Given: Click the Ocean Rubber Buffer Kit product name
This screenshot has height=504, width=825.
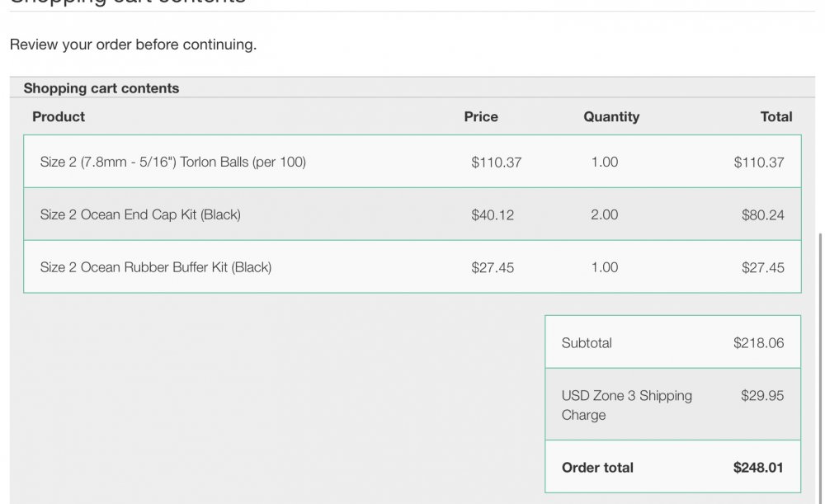Looking at the screenshot, I should [156, 267].
